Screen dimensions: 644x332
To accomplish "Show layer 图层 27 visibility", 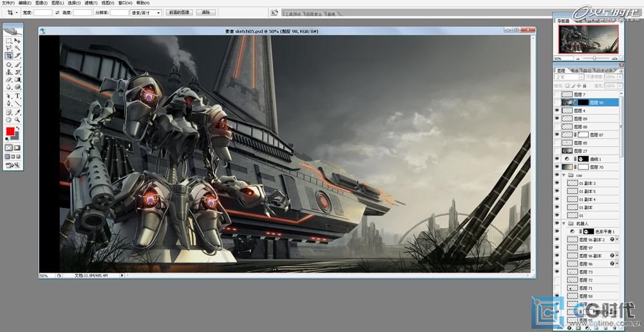I will [557, 151].
